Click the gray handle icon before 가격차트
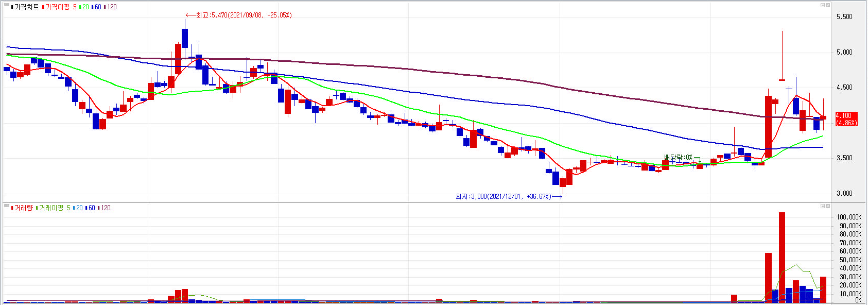Viewport: 868px width, 305px height. tap(7, 5)
